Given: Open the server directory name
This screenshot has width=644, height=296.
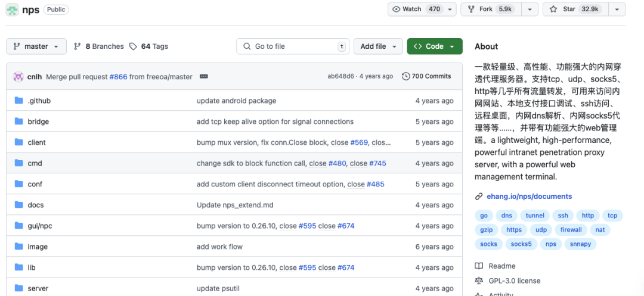Looking at the screenshot, I should coord(38,289).
